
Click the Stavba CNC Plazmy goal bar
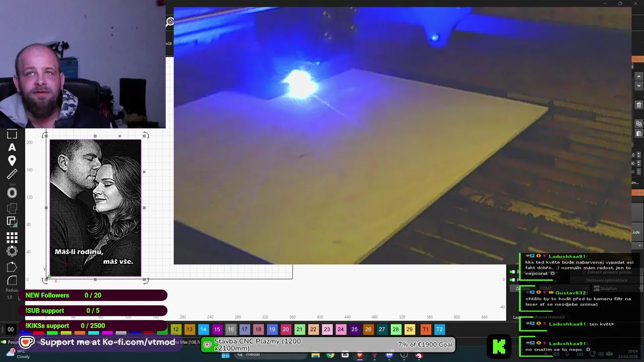[x=329, y=344]
